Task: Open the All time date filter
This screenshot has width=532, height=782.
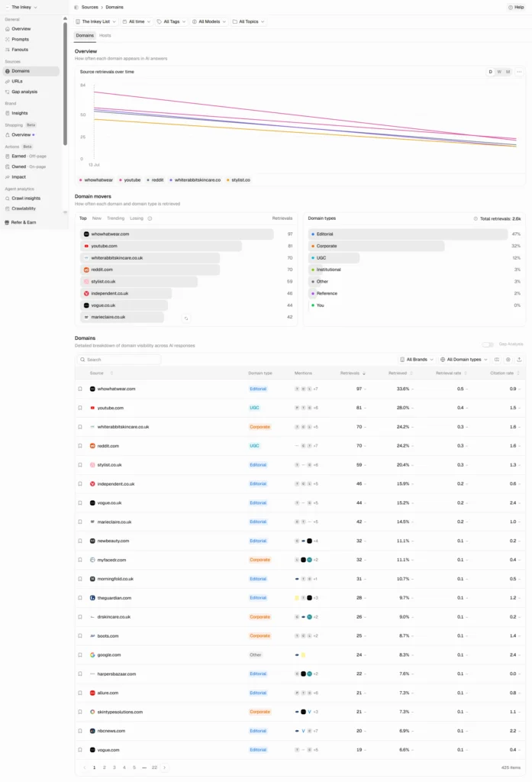Action: point(137,22)
